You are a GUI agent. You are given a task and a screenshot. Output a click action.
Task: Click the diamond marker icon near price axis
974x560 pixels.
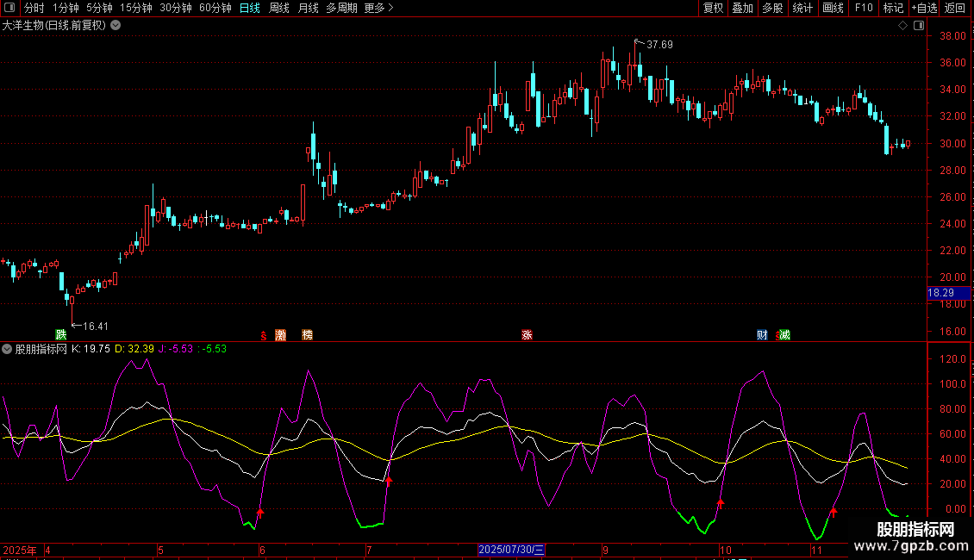pyautogui.click(x=902, y=26)
